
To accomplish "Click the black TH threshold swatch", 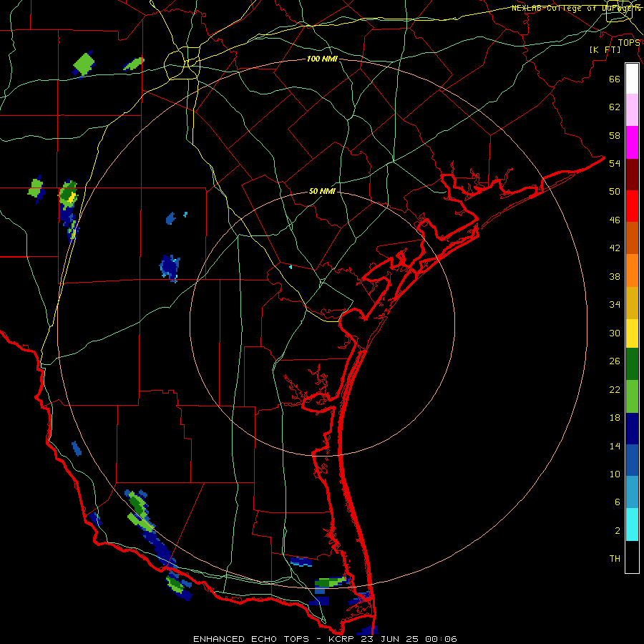I will 632,557.
